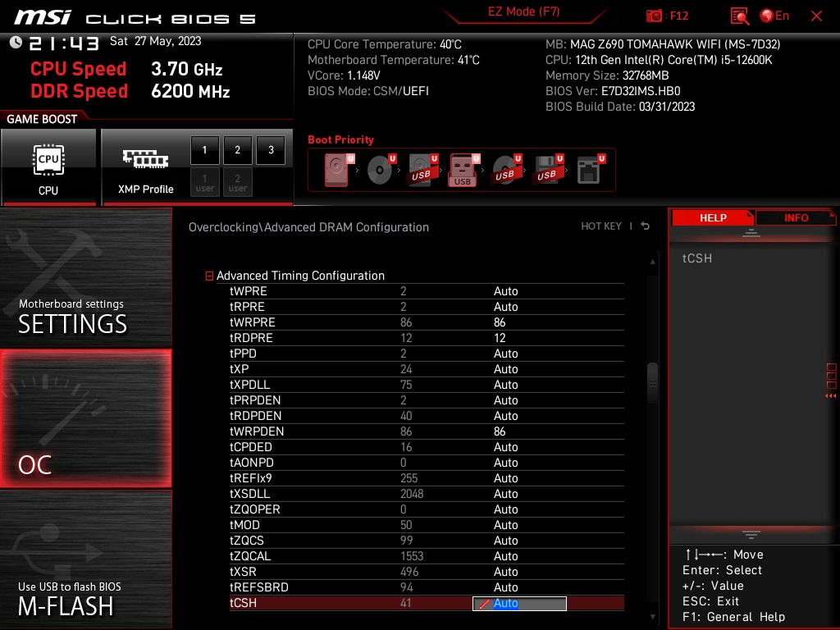840x630 pixels.
Task: Switch to the HELP tab
Action: click(713, 218)
